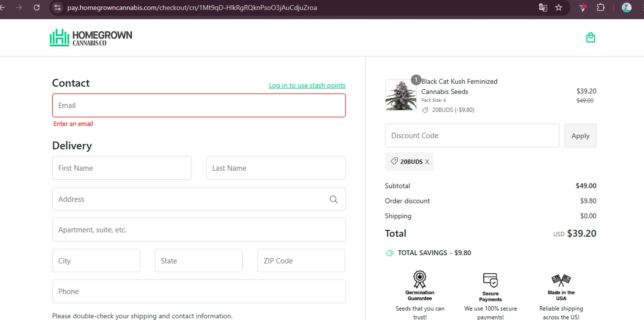
Task: Click the Germination Guarantee badge icon
Action: point(419,279)
